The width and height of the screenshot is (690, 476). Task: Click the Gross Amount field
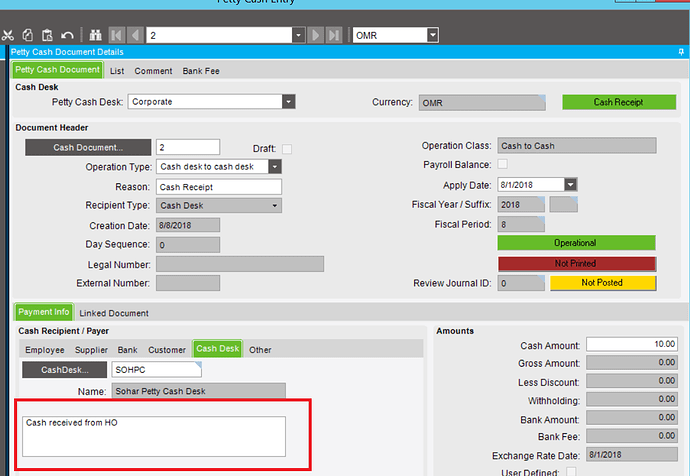click(632, 363)
